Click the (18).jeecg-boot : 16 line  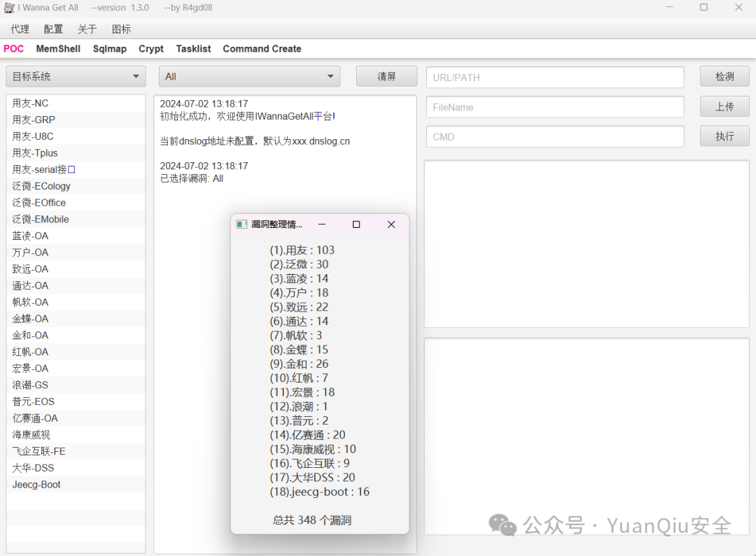click(x=320, y=492)
